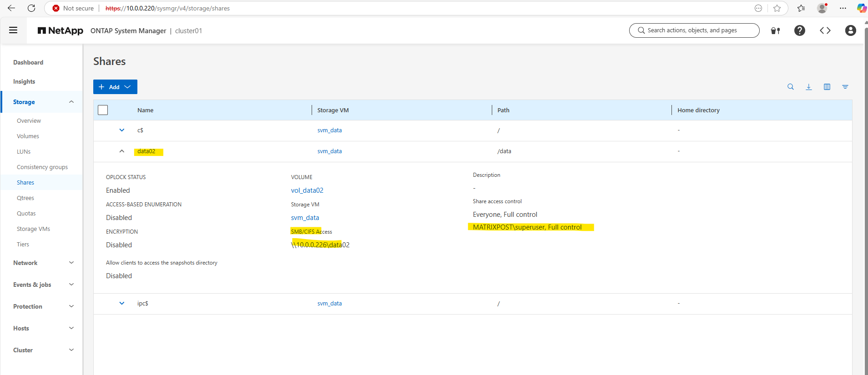This screenshot has width=868, height=375.
Task: Select MATRIXPOST\superuser, Full control entry
Action: pyautogui.click(x=527, y=227)
